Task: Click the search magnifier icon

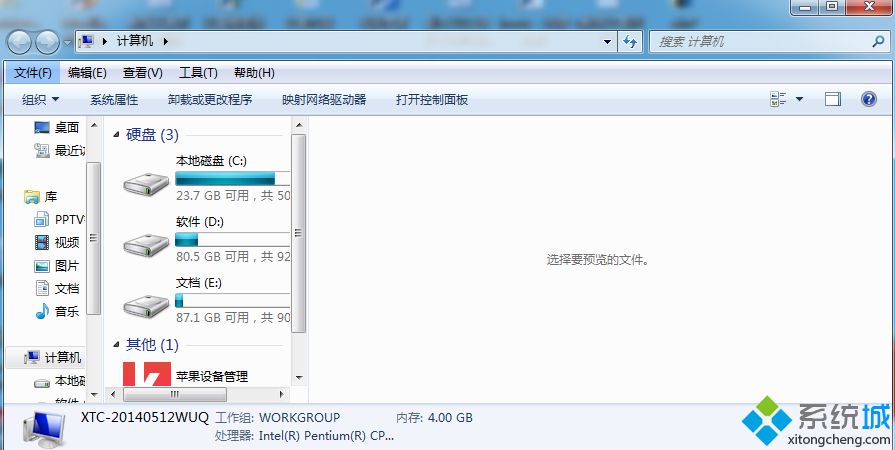Action: click(878, 41)
